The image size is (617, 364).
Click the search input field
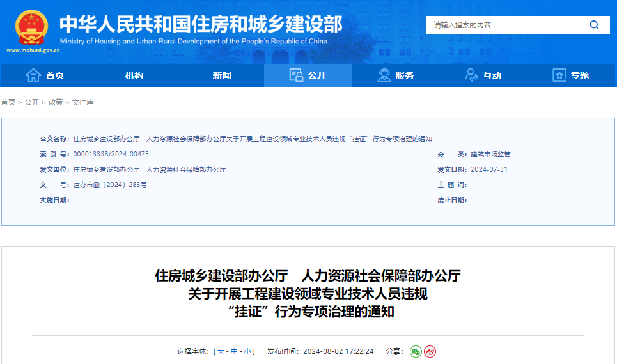[x=502, y=26]
